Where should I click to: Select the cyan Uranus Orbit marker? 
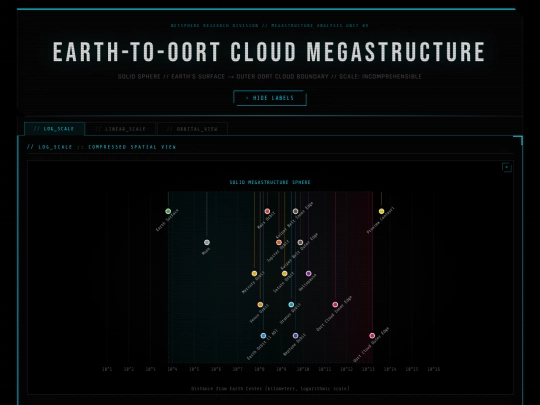291,304
